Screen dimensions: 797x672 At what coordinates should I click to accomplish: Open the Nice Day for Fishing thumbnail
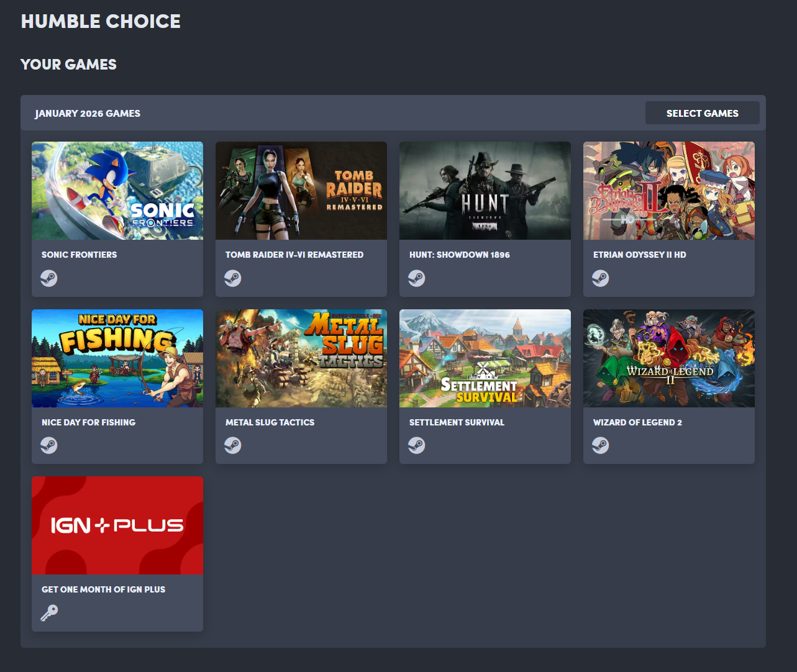point(117,358)
